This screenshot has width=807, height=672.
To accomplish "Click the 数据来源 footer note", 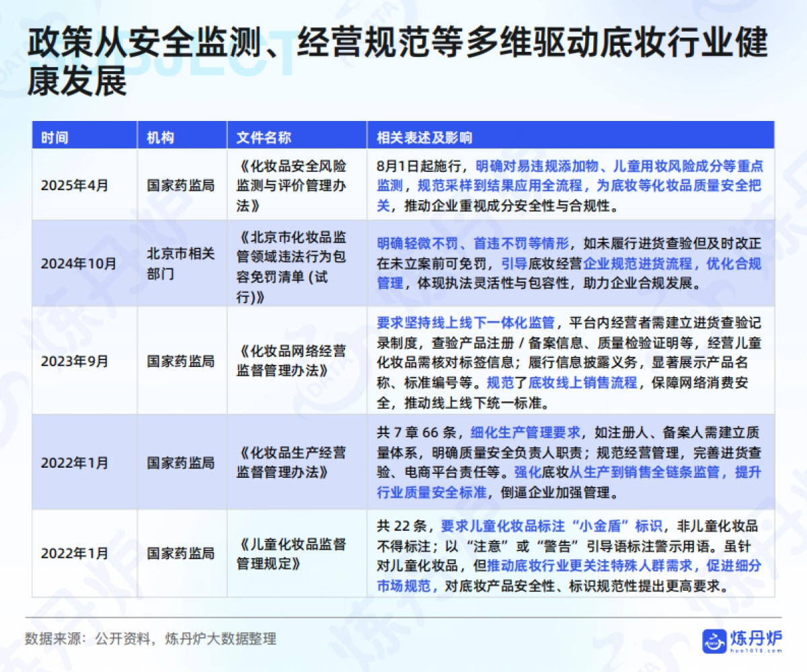I will pyautogui.click(x=149, y=640).
